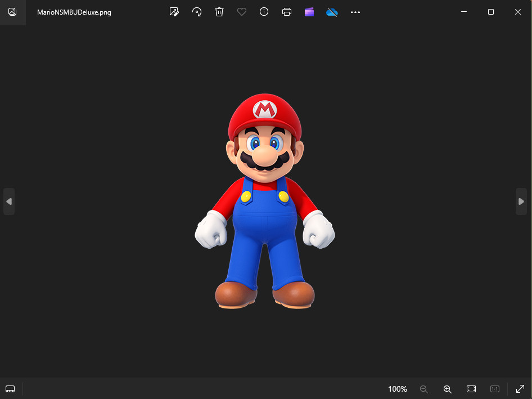Mark the image as favorite with the heart
This screenshot has height=399, width=532.
(x=242, y=12)
